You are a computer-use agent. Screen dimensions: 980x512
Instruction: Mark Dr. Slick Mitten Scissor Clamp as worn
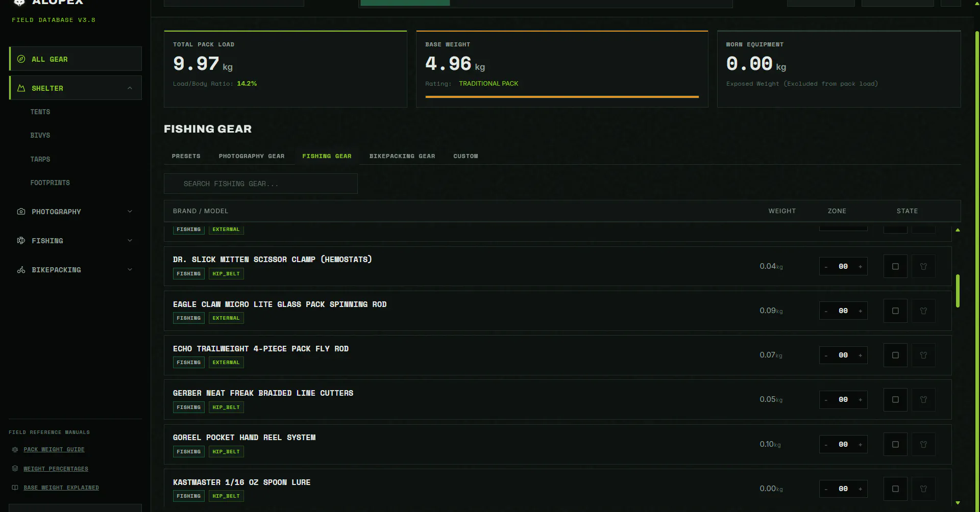coord(923,266)
